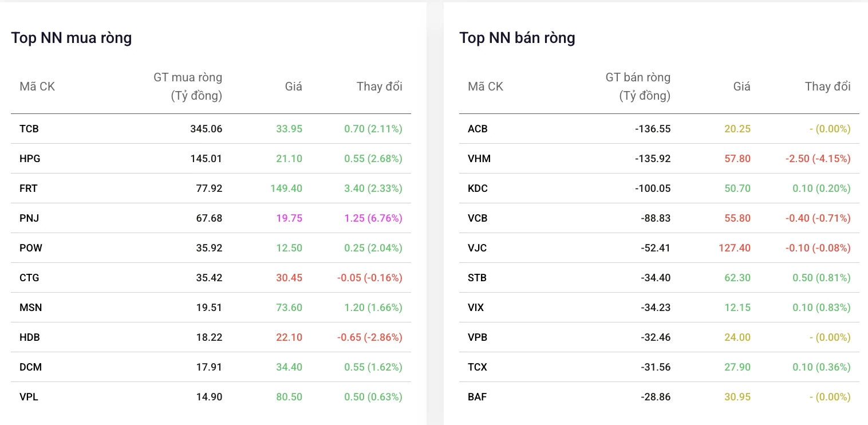Screen dimensions: 868x425
Task: Click the KDC ticker symbol
Action: pos(478,188)
